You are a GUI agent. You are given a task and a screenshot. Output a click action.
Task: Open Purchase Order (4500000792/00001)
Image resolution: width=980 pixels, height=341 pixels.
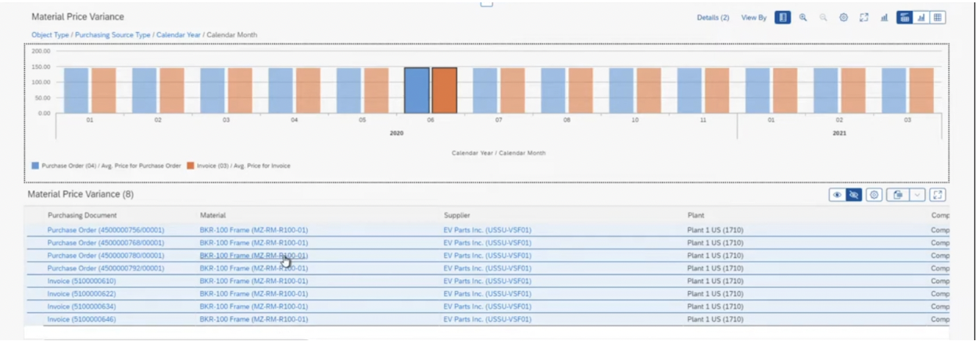point(106,267)
